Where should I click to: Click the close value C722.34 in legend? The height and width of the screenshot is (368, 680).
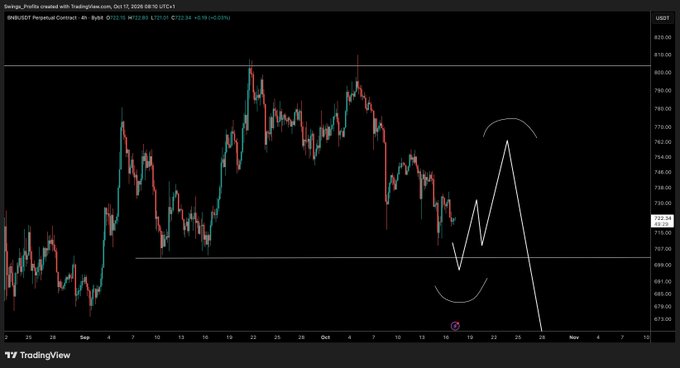[x=181, y=18]
